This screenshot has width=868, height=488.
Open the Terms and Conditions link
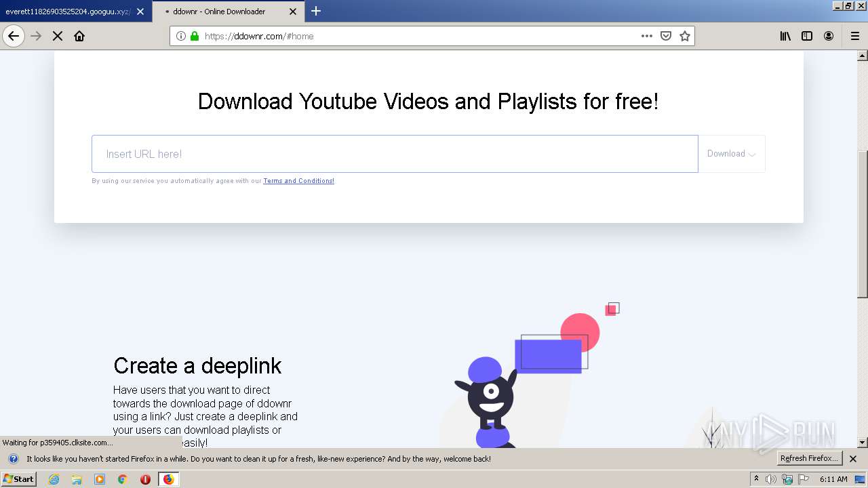click(x=298, y=181)
